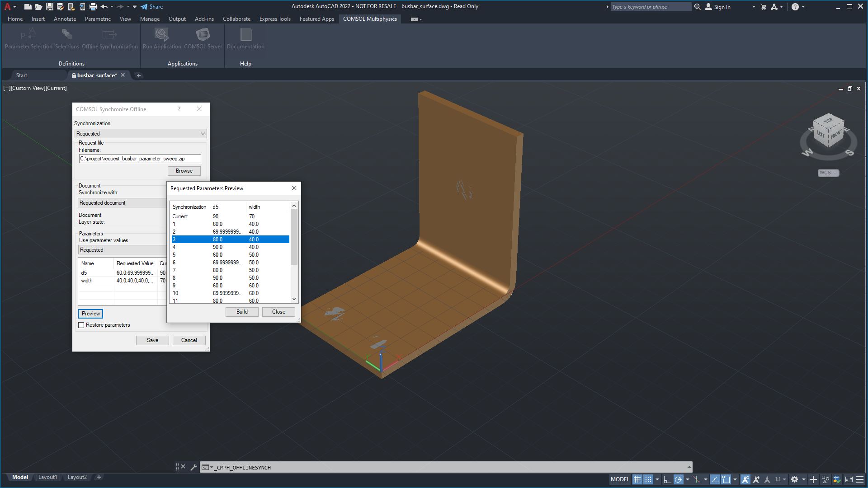The height and width of the screenshot is (488, 868).
Task: Click the Close button in preview dialog
Action: [278, 312]
